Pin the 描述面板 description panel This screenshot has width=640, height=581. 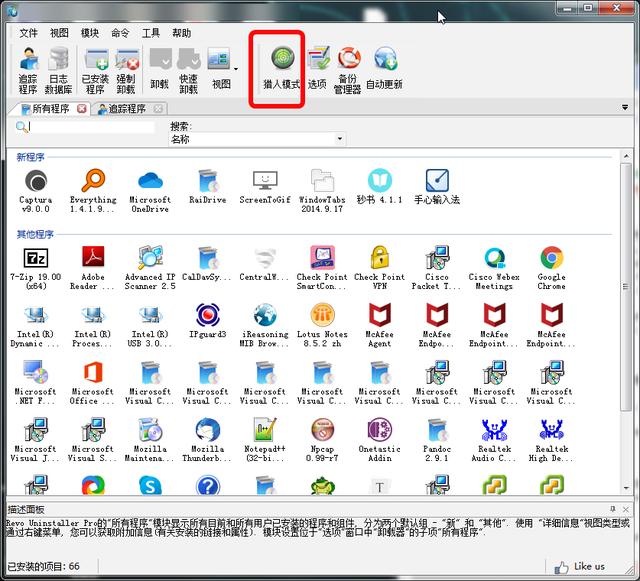(613, 509)
